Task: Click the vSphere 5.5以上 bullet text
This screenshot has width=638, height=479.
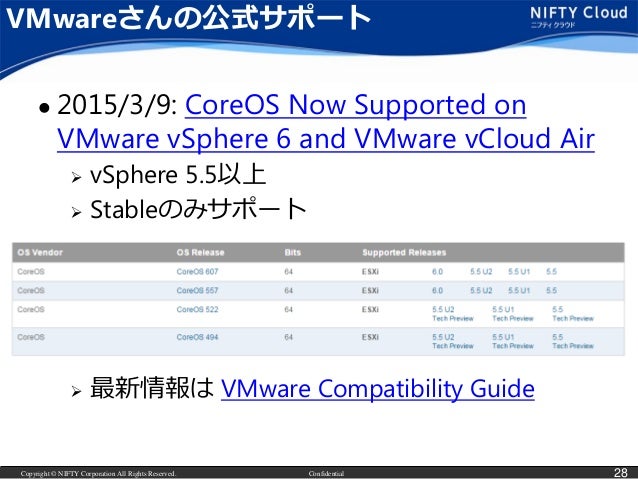Action: tap(178, 175)
